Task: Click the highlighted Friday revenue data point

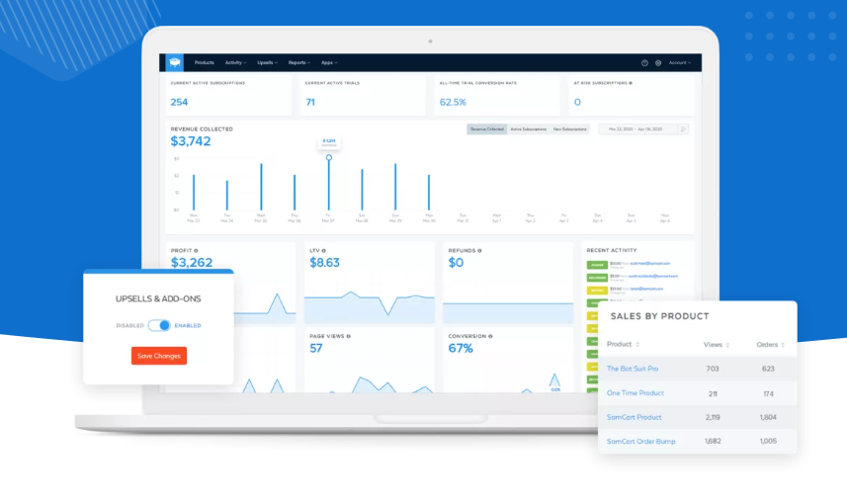Action: coord(328,158)
